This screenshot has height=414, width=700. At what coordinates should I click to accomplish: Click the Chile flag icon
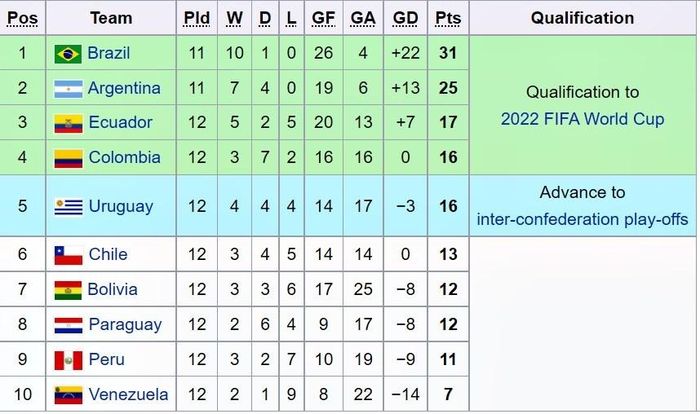(x=68, y=255)
